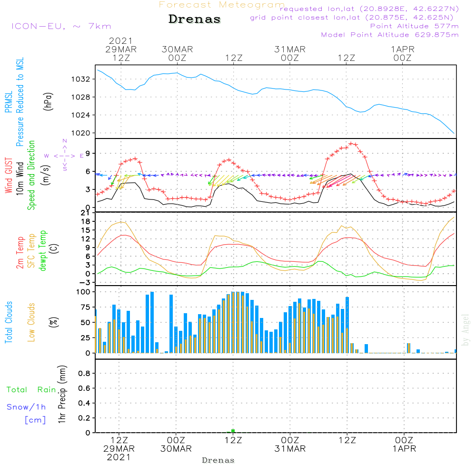This screenshot has width=476, height=476.
Task: Select the "1hr Precip (mm)" axis title
Action: pyautogui.click(x=62, y=394)
